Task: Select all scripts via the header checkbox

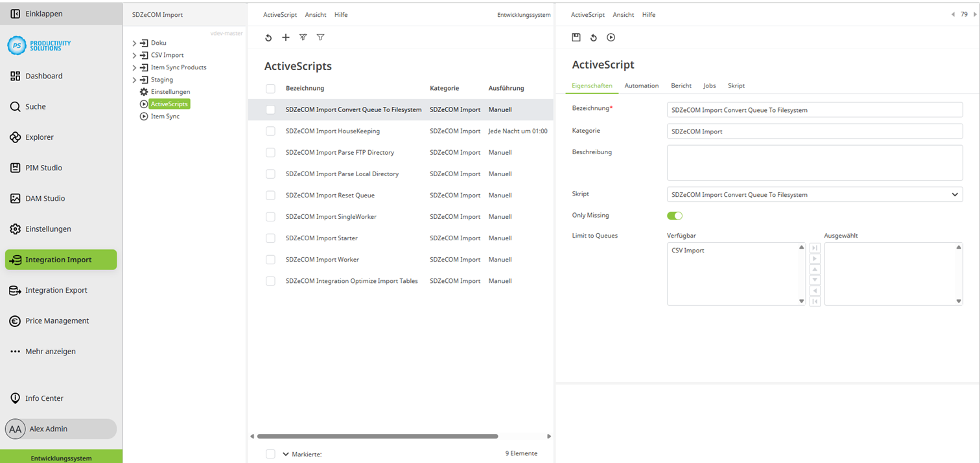Action: click(270, 88)
